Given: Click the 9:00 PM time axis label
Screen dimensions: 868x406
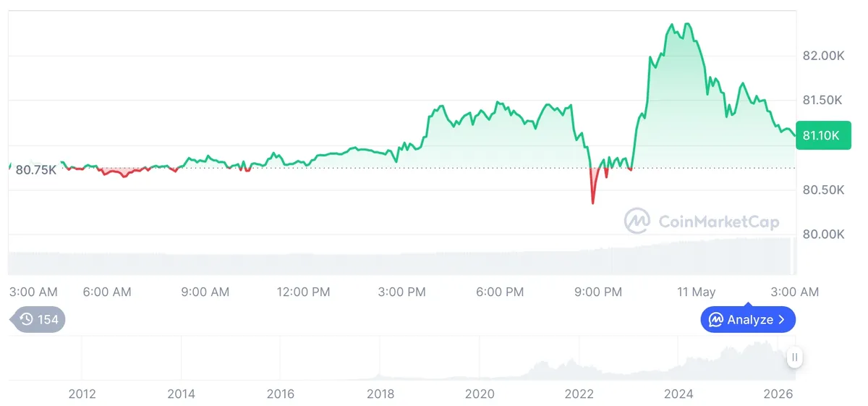Looking at the screenshot, I should click(597, 292).
